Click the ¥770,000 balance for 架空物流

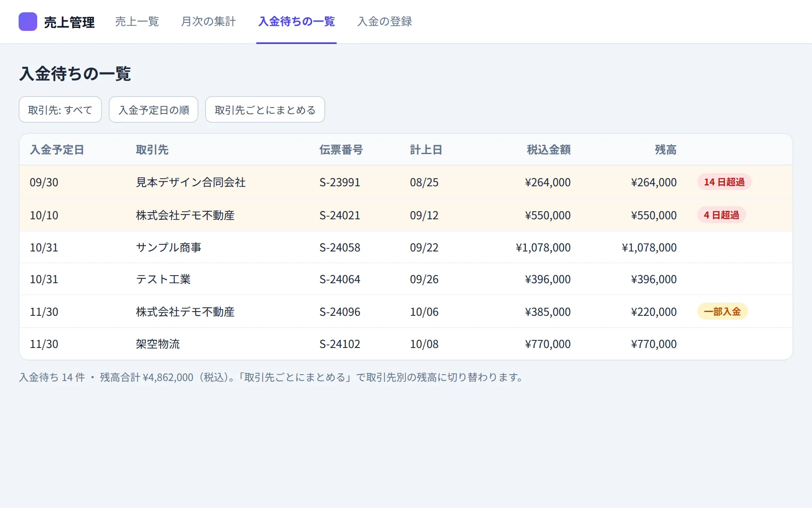point(654,344)
